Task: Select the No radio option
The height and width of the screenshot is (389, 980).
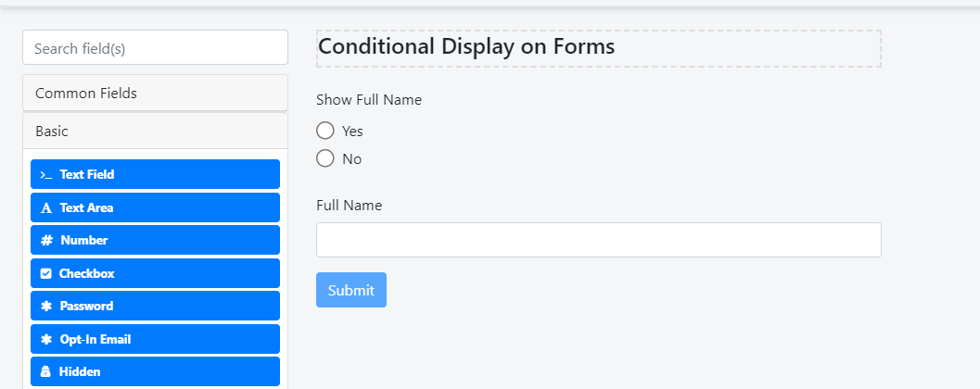Action: (x=325, y=158)
